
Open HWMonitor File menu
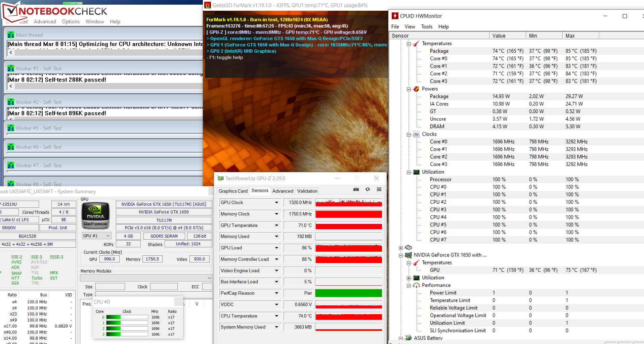[x=395, y=27]
